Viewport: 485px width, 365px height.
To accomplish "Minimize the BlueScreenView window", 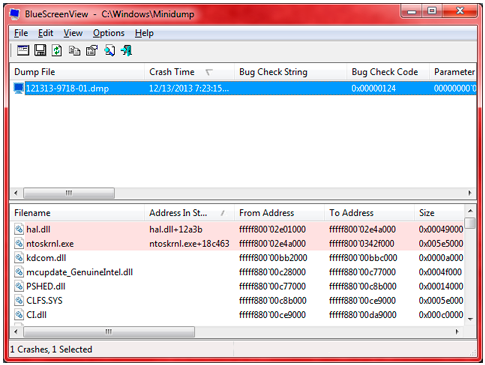I will coord(412,11).
